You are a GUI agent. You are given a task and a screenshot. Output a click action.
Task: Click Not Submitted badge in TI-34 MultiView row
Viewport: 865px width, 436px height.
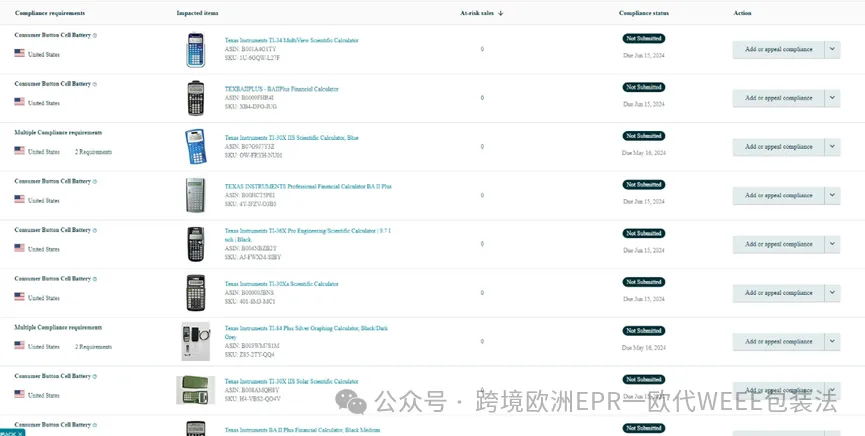click(x=644, y=39)
